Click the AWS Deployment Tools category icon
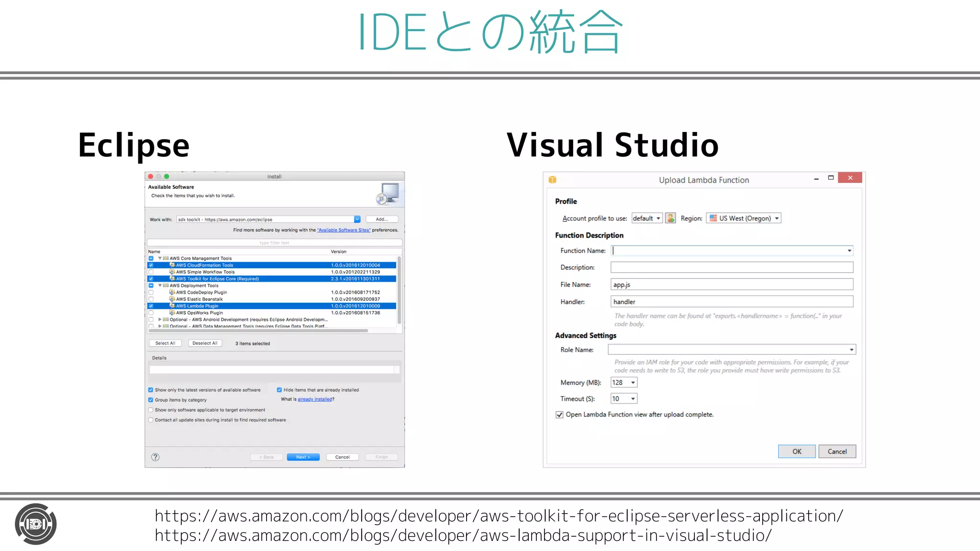The height and width of the screenshot is (551, 980). coord(166,286)
